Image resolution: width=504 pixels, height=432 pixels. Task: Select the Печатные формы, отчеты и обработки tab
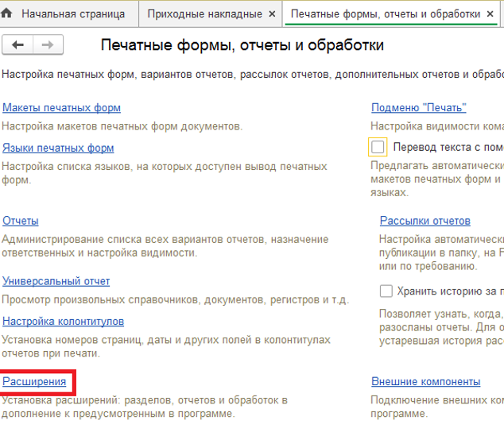coord(386,14)
